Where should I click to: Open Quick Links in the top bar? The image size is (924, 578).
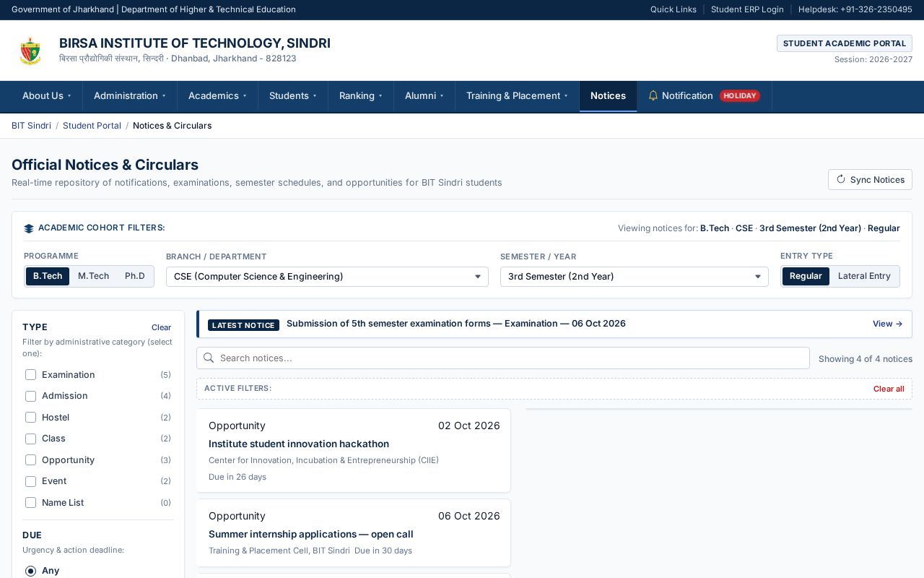coord(674,9)
